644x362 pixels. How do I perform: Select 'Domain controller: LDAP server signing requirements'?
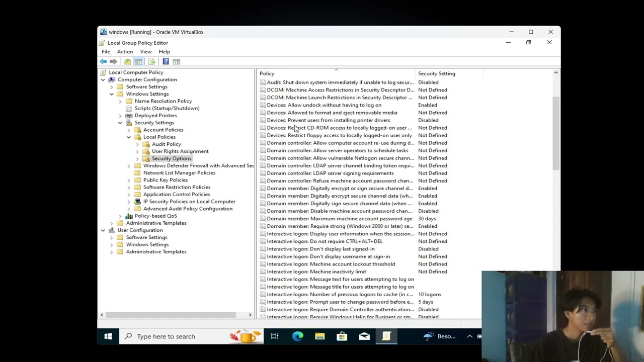click(330, 173)
